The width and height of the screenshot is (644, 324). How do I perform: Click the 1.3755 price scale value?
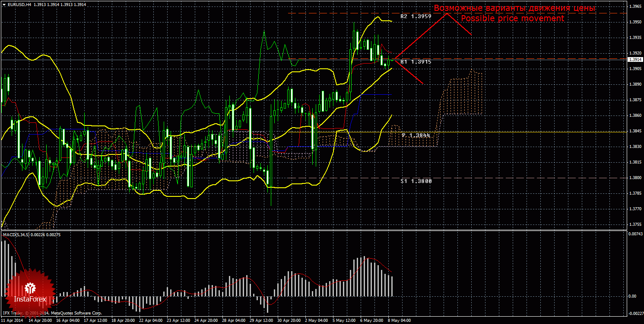point(635,225)
